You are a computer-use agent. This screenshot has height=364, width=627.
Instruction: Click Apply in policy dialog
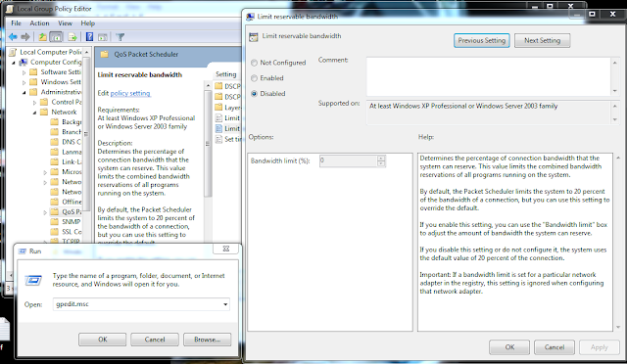click(599, 347)
